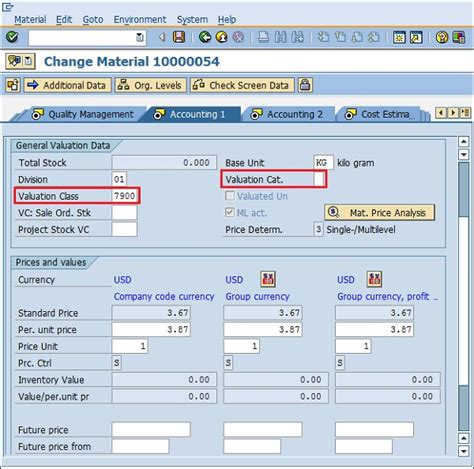The width and height of the screenshot is (474, 469).
Task: Click the Print icon
Action: [263, 37]
